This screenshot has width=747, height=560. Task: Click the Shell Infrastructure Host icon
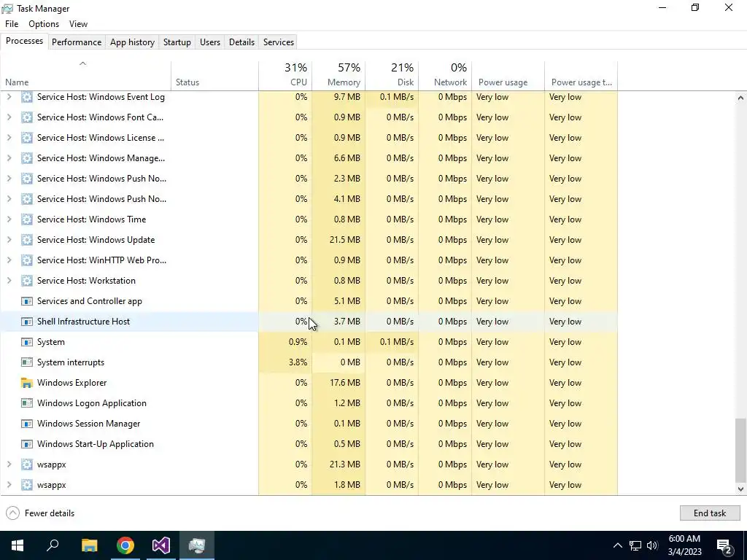27,322
